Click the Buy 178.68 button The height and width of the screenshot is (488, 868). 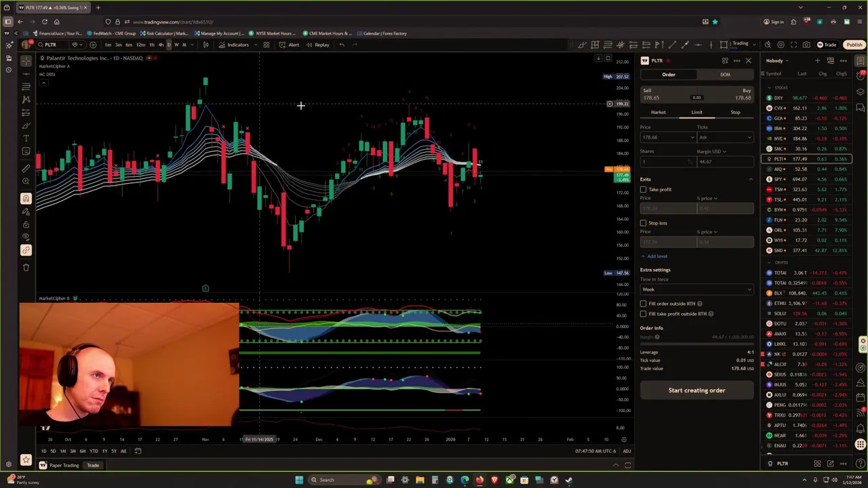pyautogui.click(x=725, y=94)
